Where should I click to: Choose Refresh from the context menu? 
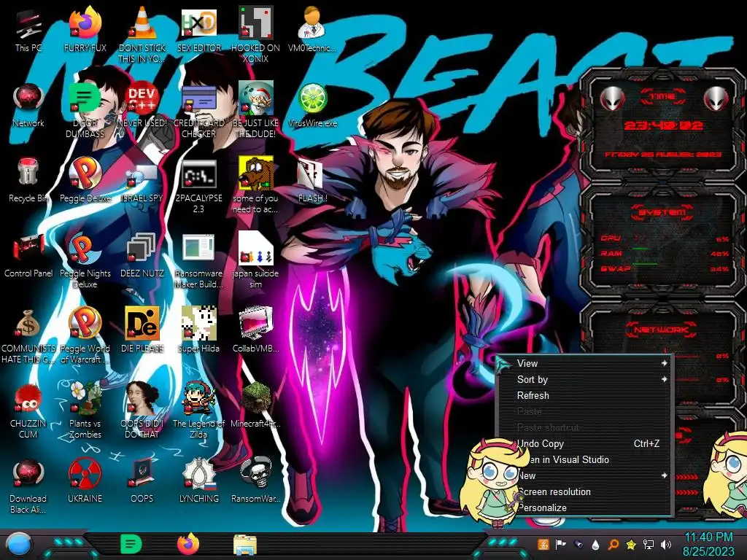coord(584,396)
